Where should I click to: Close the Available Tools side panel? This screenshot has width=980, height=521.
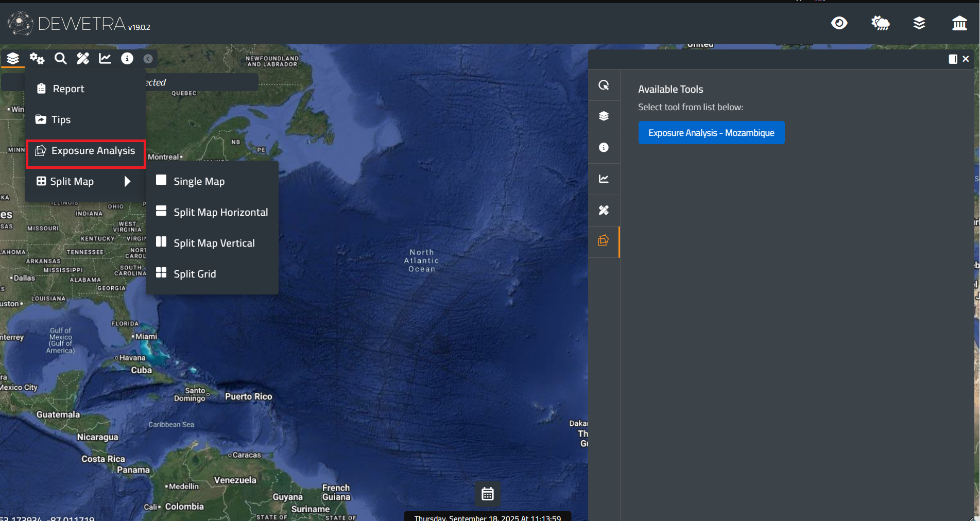tap(966, 59)
